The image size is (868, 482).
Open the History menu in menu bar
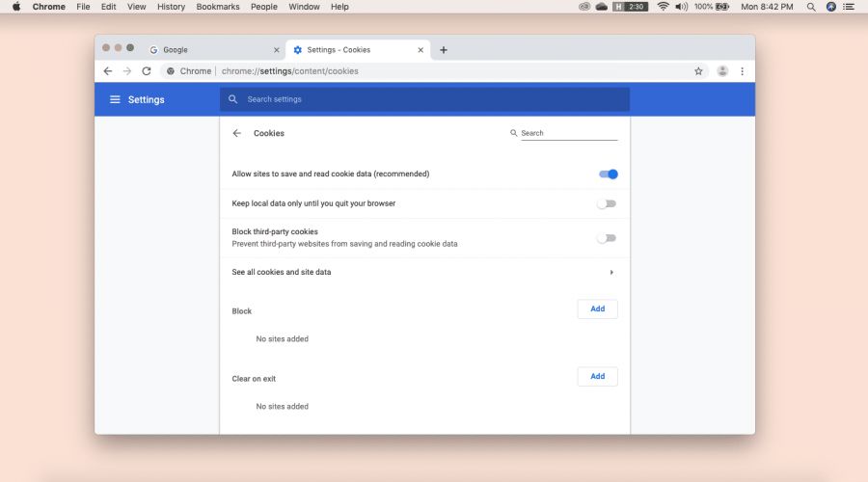click(171, 7)
